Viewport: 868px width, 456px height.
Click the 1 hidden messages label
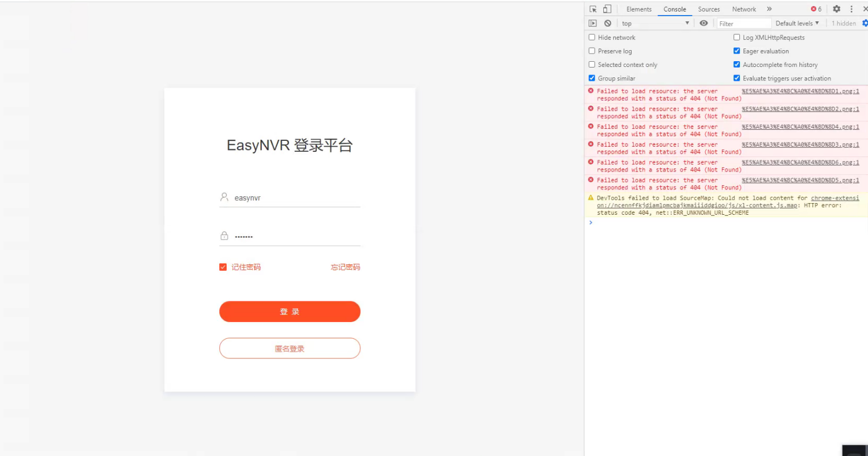[x=844, y=23]
